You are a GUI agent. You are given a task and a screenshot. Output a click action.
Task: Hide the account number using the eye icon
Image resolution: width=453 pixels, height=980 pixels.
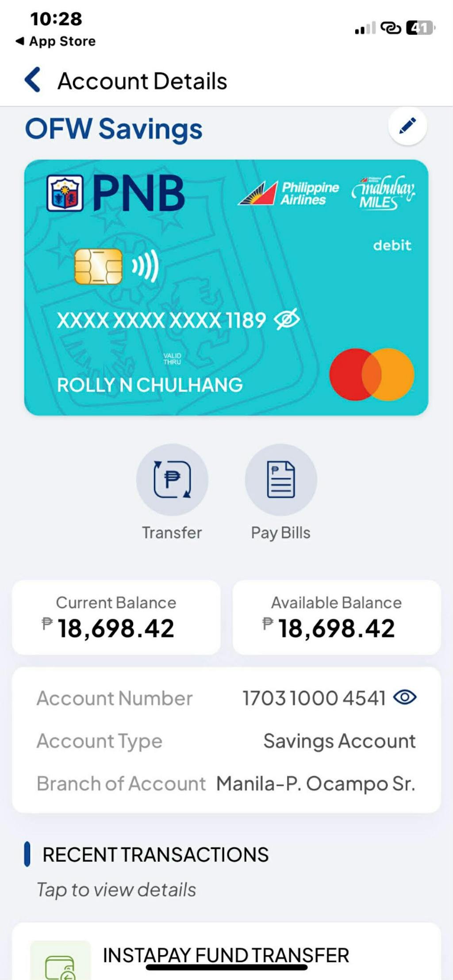coord(405,697)
